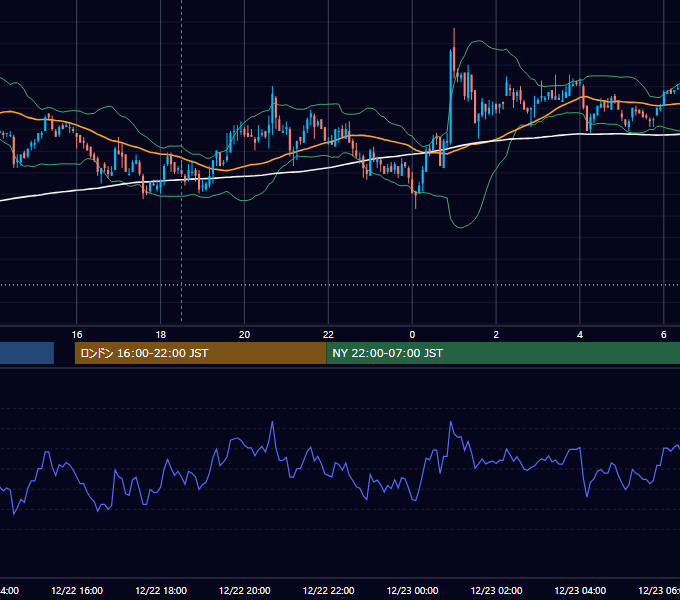Click the "16" hour label on the time axis

(x=77, y=335)
